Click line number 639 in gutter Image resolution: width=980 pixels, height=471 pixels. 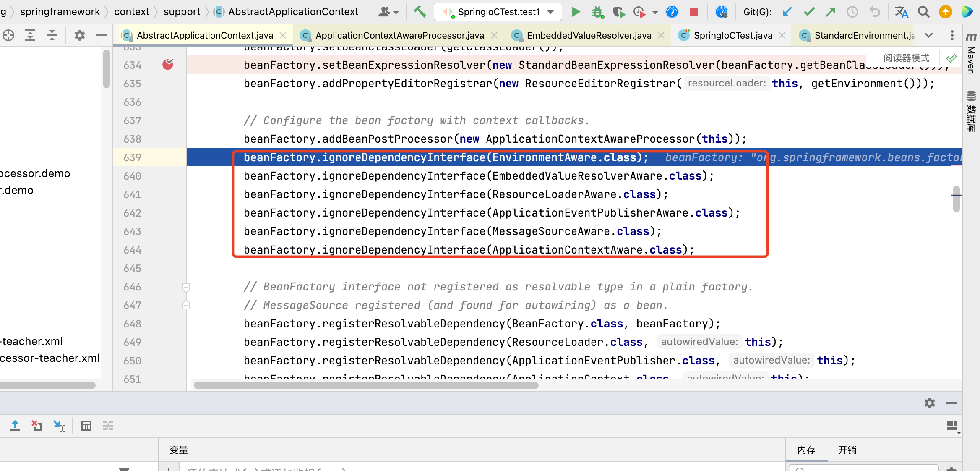point(132,157)
